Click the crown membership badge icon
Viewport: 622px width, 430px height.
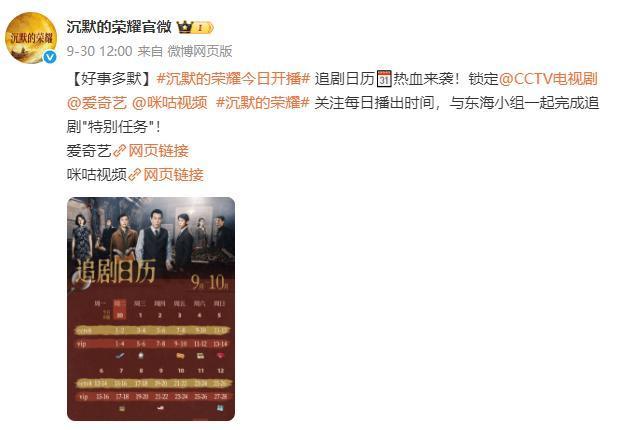coord(184,27)
